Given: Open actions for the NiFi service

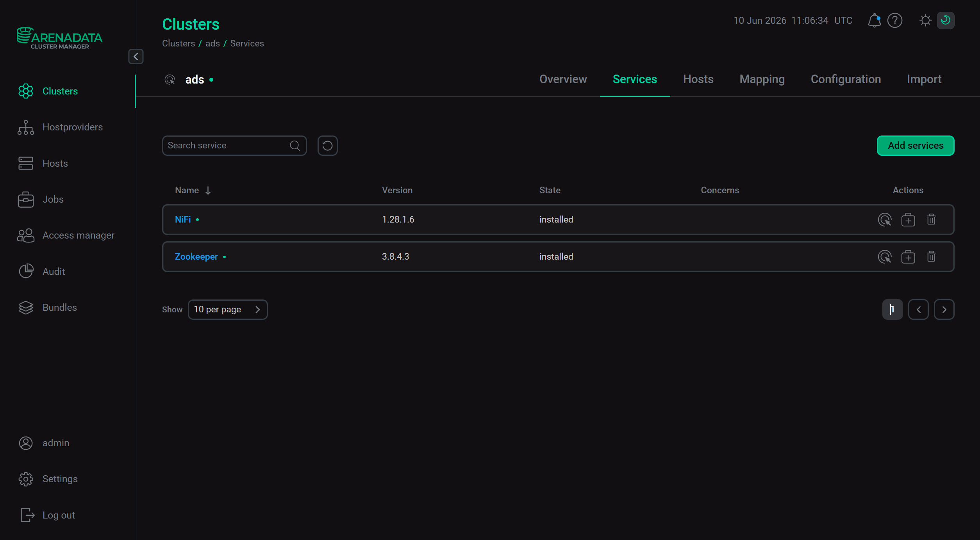Looking at the screenshot, I should (885, 220).
